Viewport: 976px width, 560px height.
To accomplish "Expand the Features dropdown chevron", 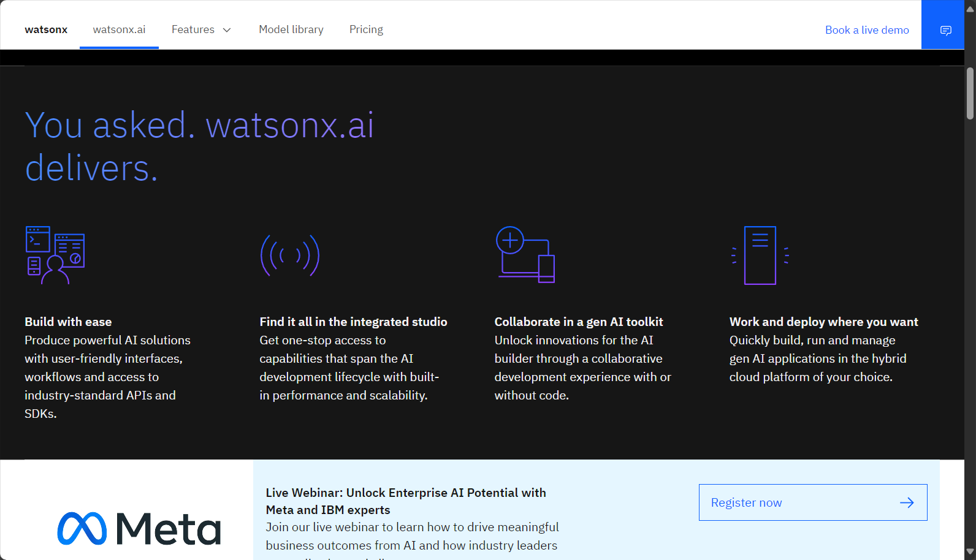I will [x=227, y=30].
